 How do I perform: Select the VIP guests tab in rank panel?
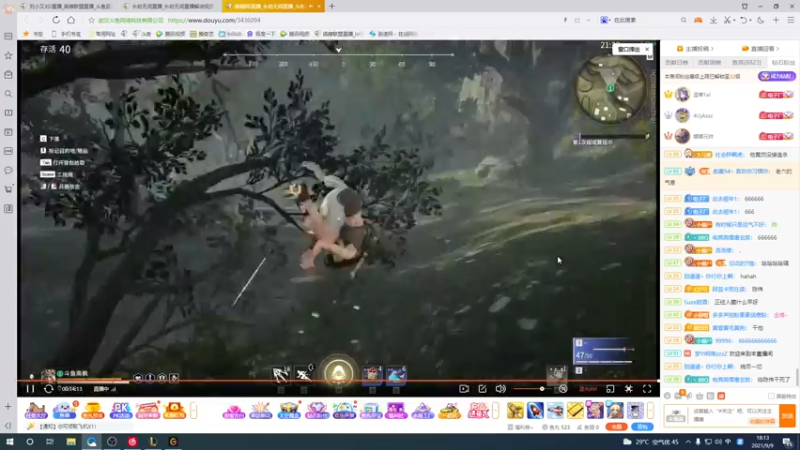(746, 62)
